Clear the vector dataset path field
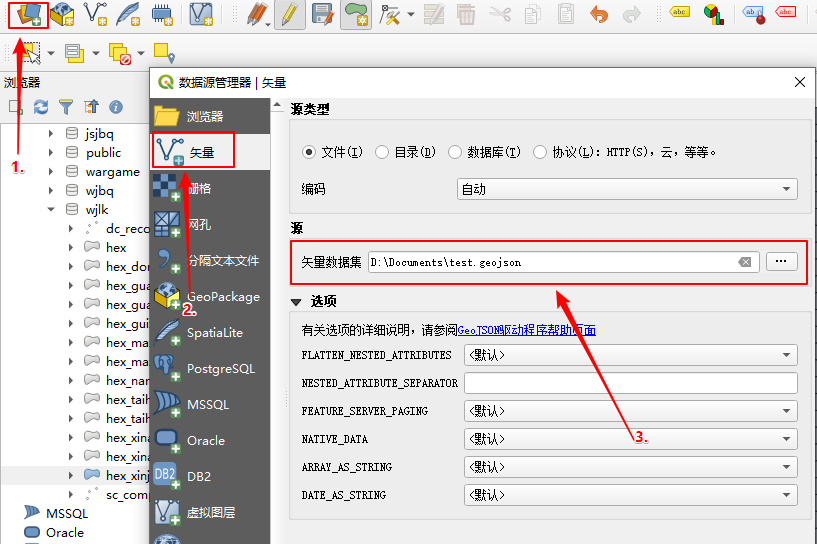The height and width of the screenshot is (544, 817). [x=745, y=262]
